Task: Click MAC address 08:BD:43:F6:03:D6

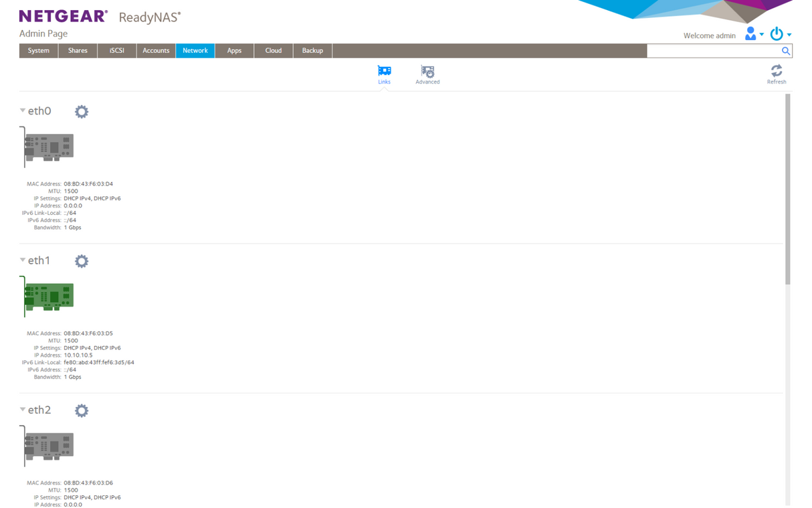Action: (x=88, y=483)
